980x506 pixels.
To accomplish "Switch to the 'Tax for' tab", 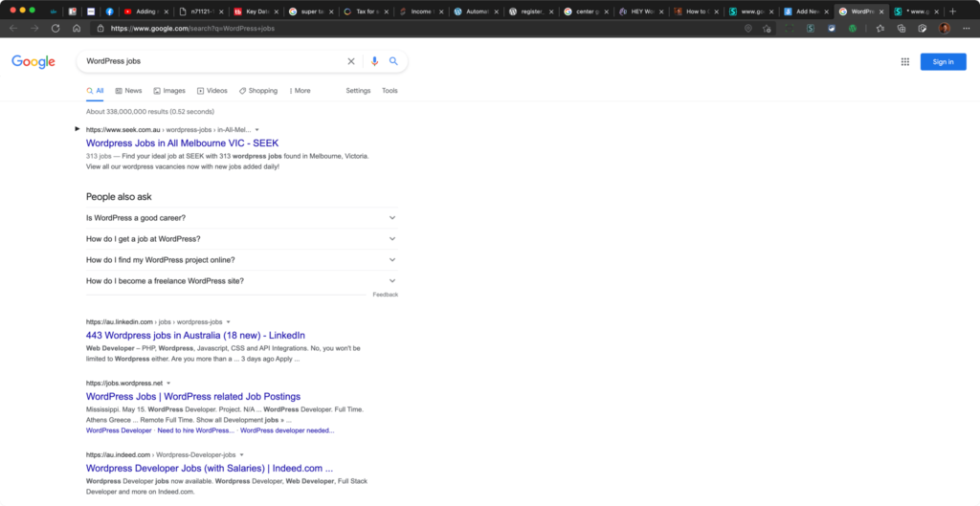I will (x=367, y=11).
